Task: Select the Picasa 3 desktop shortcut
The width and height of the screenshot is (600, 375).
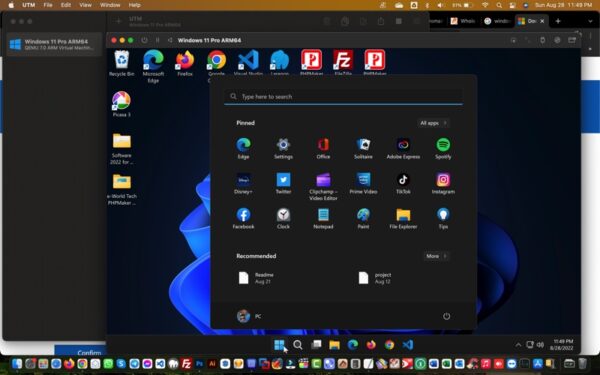Action: 121,104
